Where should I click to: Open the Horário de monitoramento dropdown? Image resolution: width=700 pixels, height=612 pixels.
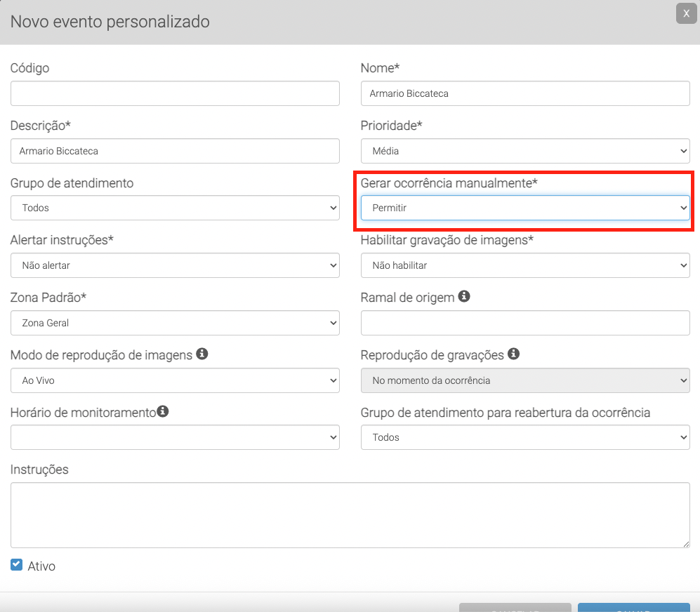pos(175,437)
